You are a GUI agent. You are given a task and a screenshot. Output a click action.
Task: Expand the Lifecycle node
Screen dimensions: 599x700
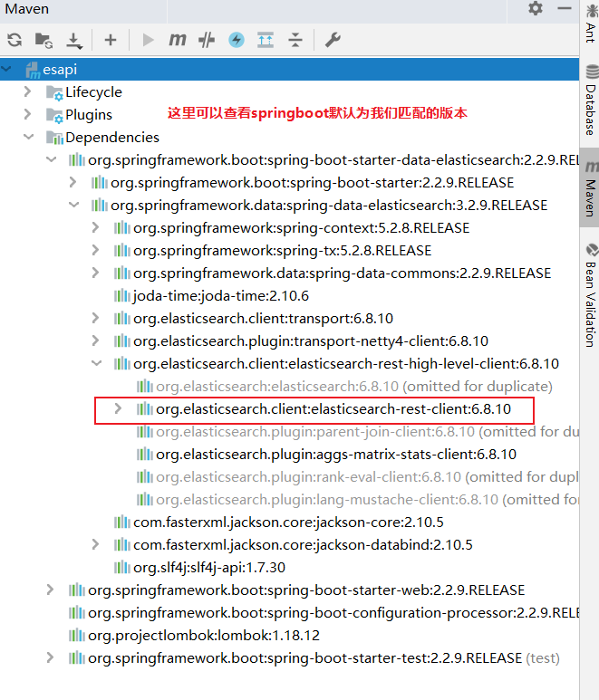(28, 91)
